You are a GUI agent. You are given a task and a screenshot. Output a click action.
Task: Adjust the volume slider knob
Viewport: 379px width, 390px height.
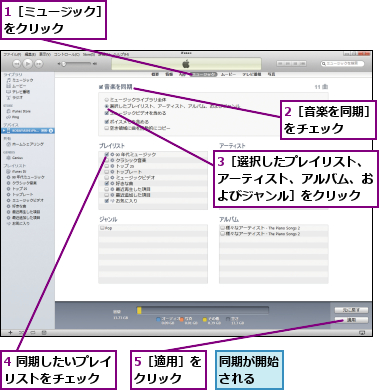64,63
